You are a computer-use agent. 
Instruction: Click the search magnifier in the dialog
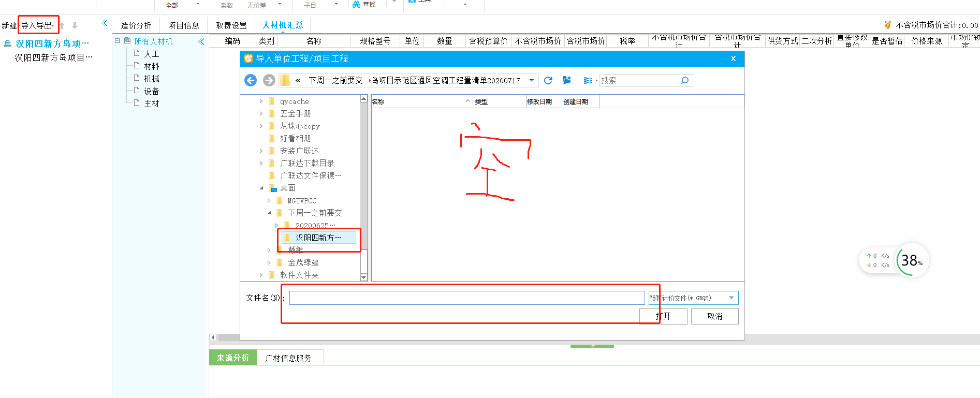(684, 80)
